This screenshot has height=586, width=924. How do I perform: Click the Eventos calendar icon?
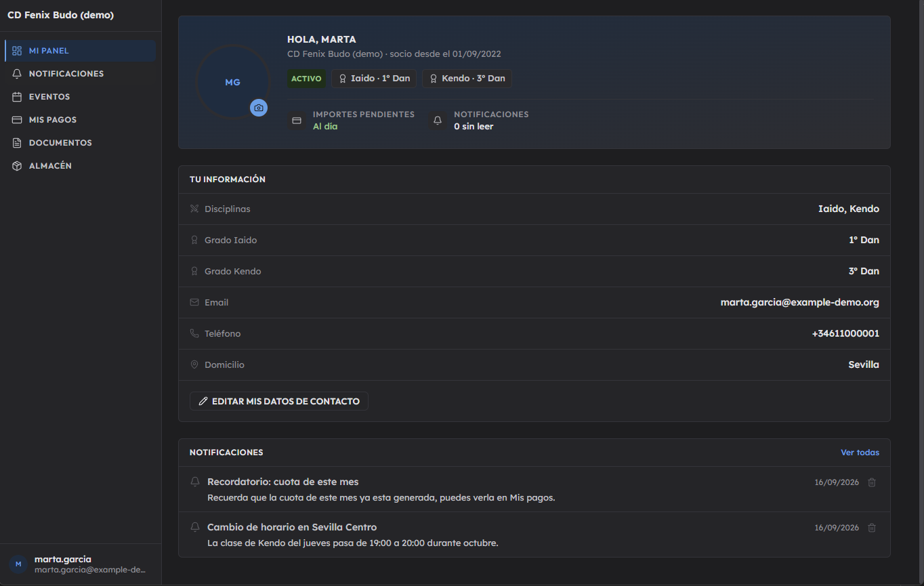[17, 97]
